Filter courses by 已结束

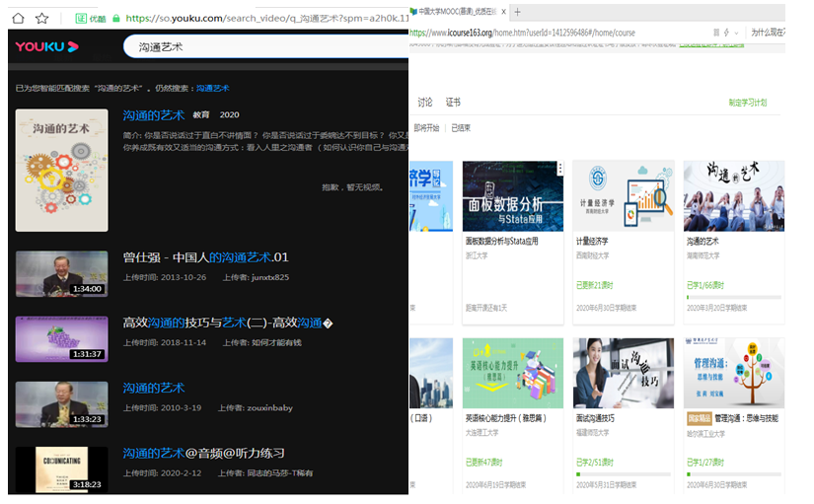tap(461, 128)
